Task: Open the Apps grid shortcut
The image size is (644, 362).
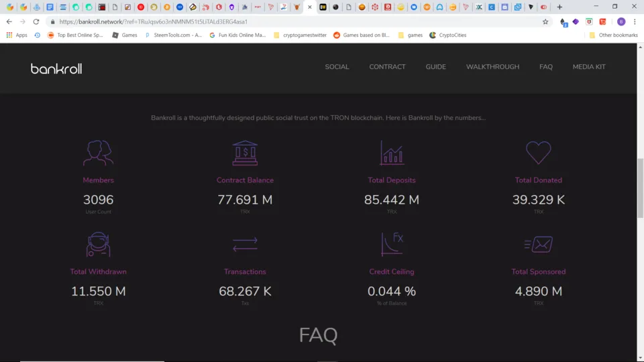Action: click(x=16, y=36)
